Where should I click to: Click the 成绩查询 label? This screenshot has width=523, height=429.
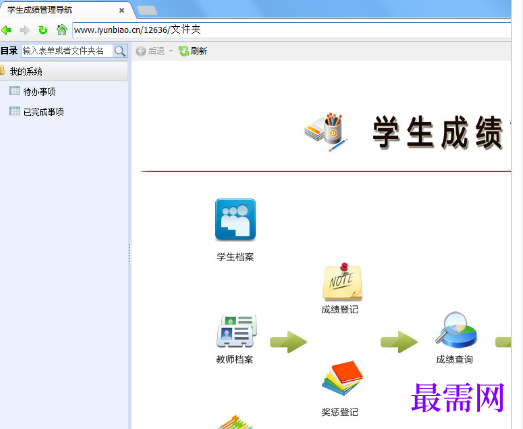455,359
